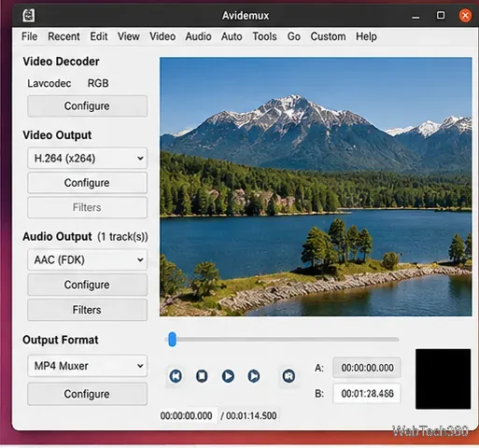Viewport: 479px width, 448px height.
Task: Play the video with the play button
Action: (228, 376)
